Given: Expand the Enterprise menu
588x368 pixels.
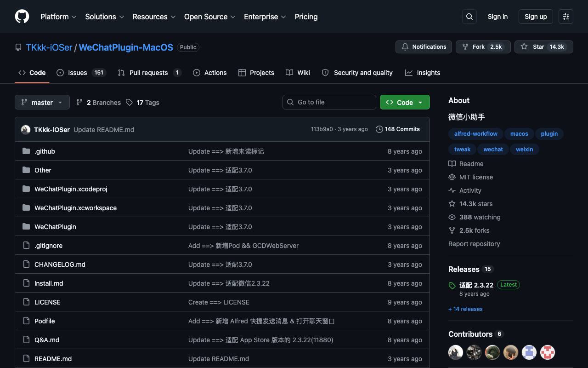Looking at the screenshot, I should click(265, 17).
